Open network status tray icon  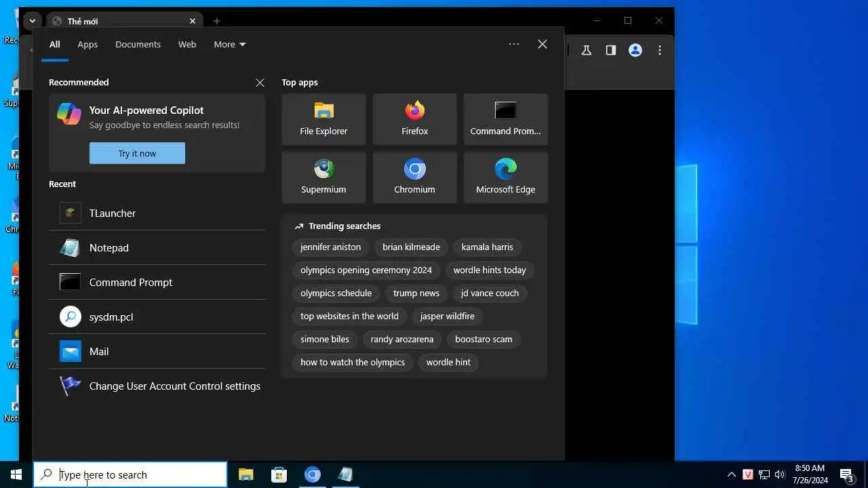point(764,474)
